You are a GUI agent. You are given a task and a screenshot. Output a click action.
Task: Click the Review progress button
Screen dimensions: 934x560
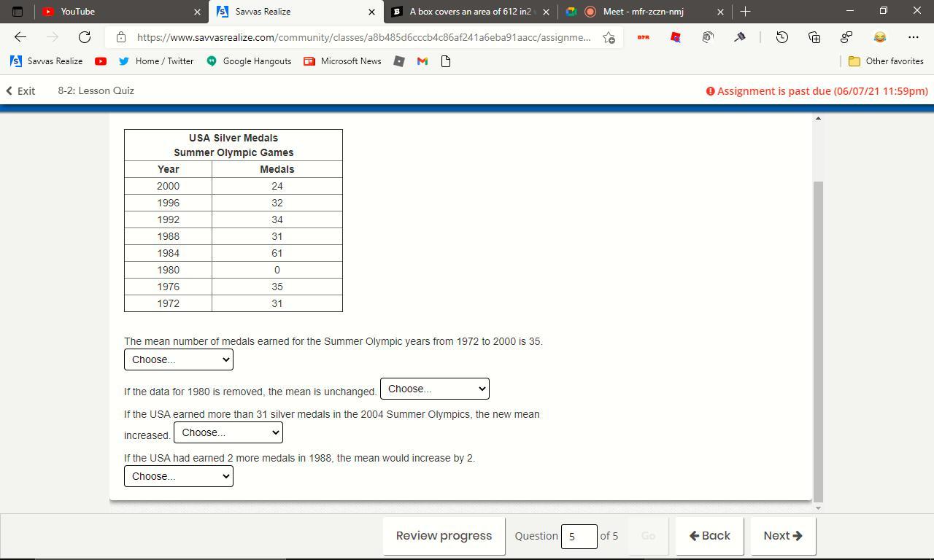pos(444,536)
